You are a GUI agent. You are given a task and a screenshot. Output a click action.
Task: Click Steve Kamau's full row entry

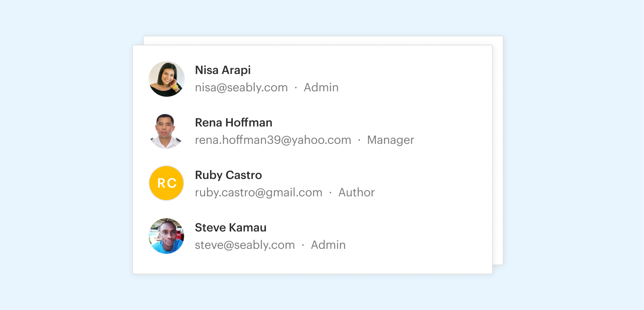coord(312,236)
